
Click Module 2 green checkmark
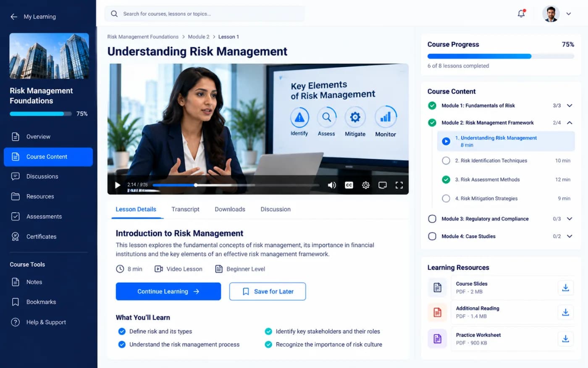(432, 123)
